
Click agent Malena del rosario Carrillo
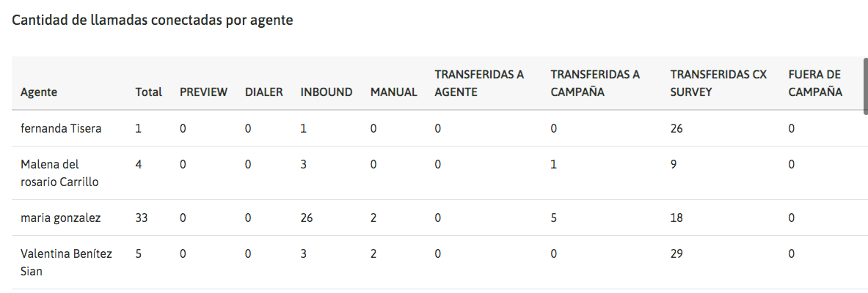coord(59,173)
